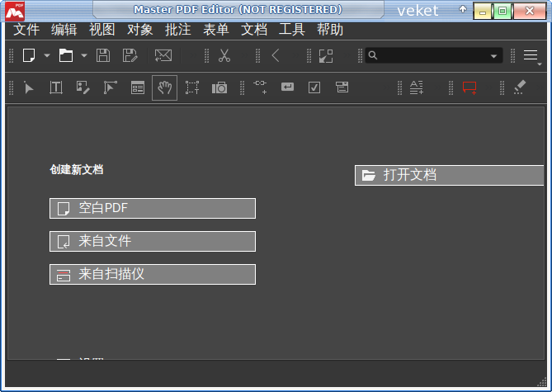The width and height of the screenshot is (552, 392).
Task: Select the Edit Images tool
Action: click(x=83, y=87)
